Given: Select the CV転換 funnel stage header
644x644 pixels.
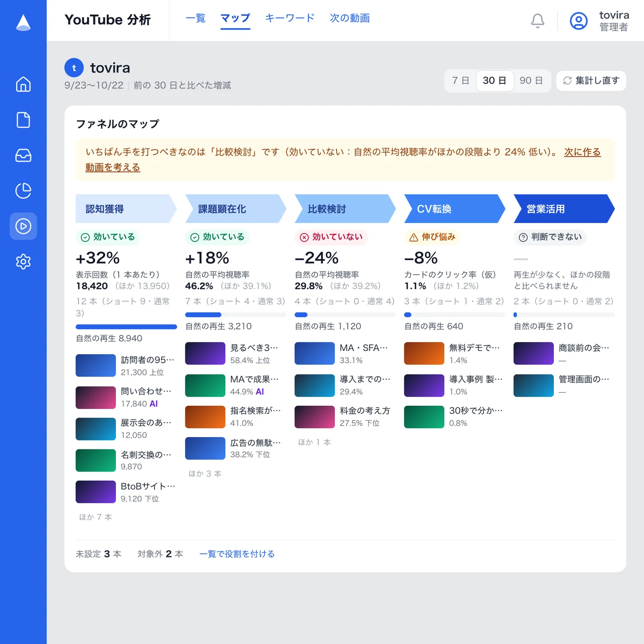Looking at the screenshot, I should tap(454, 209).
